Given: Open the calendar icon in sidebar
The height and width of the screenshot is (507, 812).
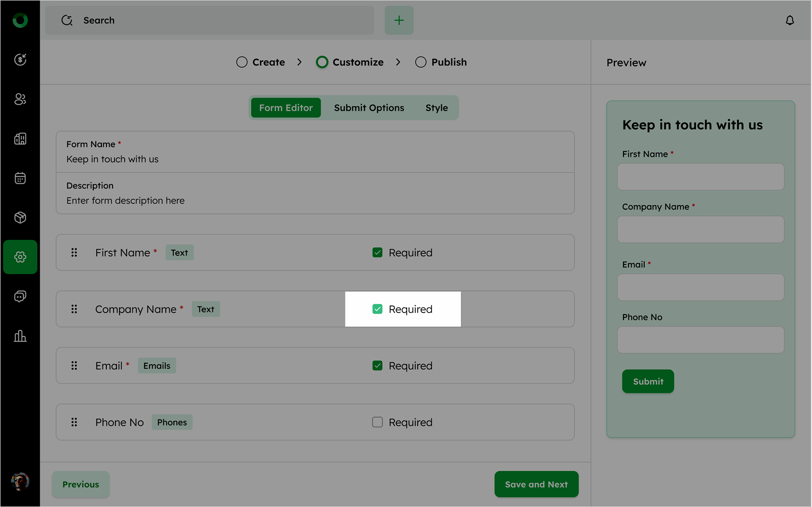Looking at the screenshot, I should (x=20, y=178).
